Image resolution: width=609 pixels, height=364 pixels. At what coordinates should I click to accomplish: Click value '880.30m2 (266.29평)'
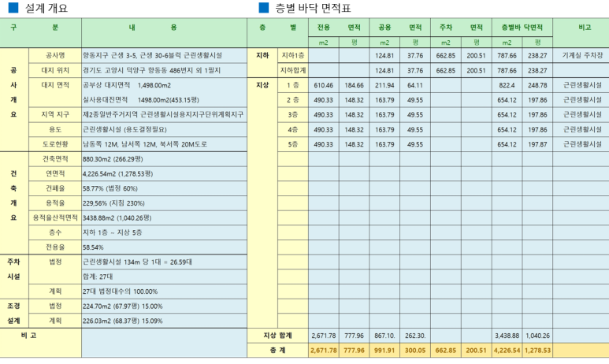(x=165, y=159)
